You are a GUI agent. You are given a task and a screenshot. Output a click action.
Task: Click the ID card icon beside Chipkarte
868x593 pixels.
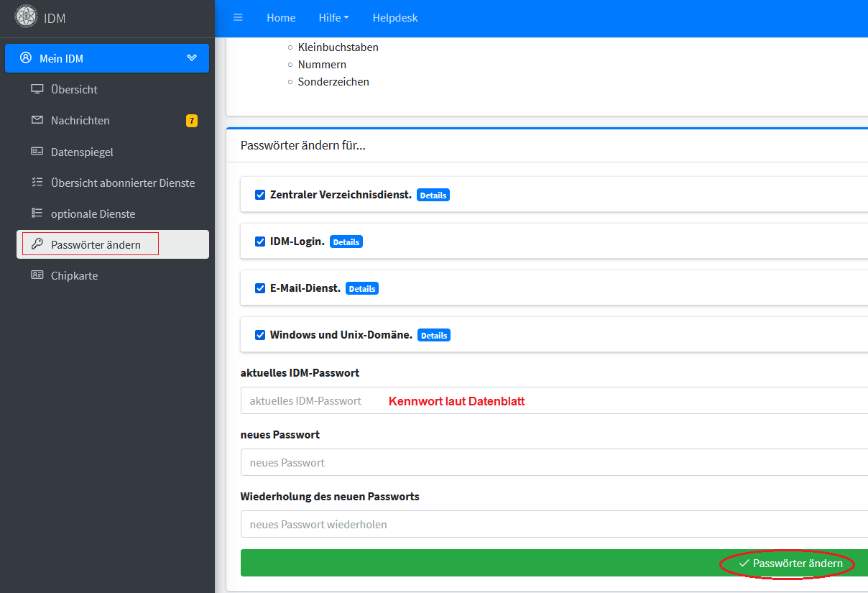pyautogui.click(x=37, y=275)
